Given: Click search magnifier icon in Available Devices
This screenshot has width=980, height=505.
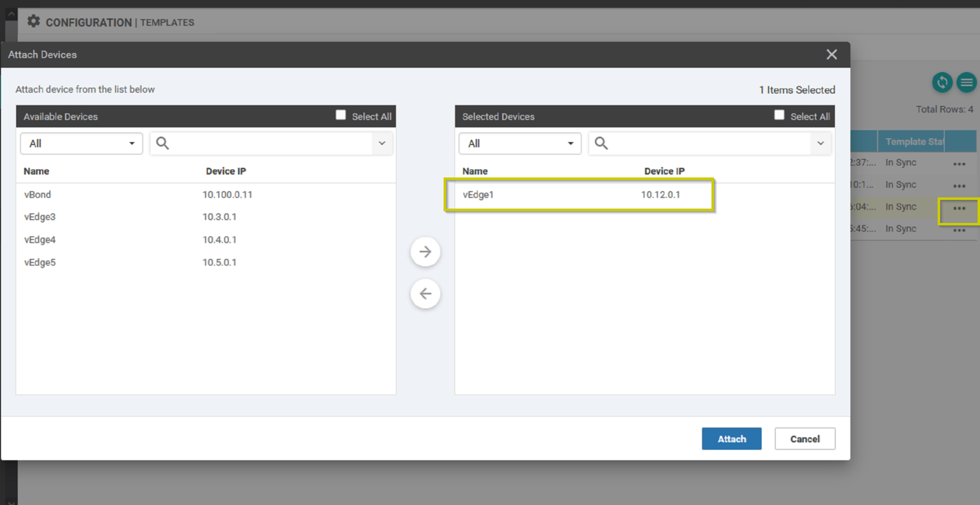Looking at the screenshot, I should [163, 143].
